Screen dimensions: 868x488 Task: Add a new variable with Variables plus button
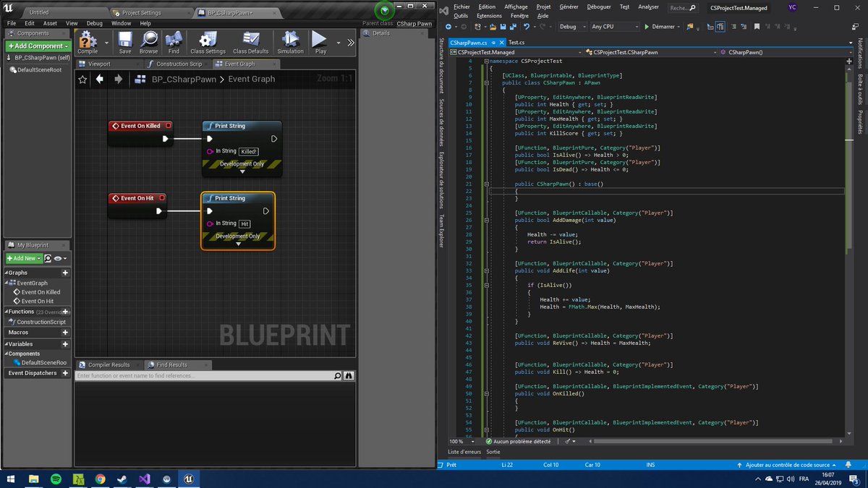(65, 344)
